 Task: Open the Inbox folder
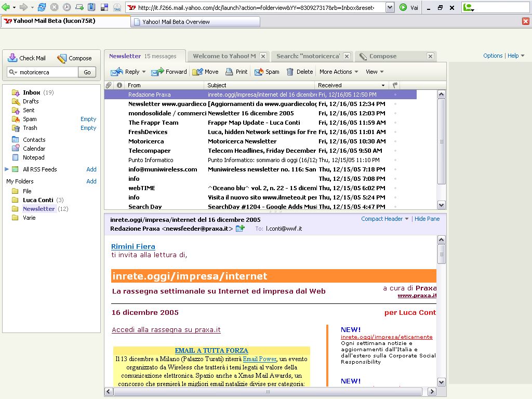32,92
